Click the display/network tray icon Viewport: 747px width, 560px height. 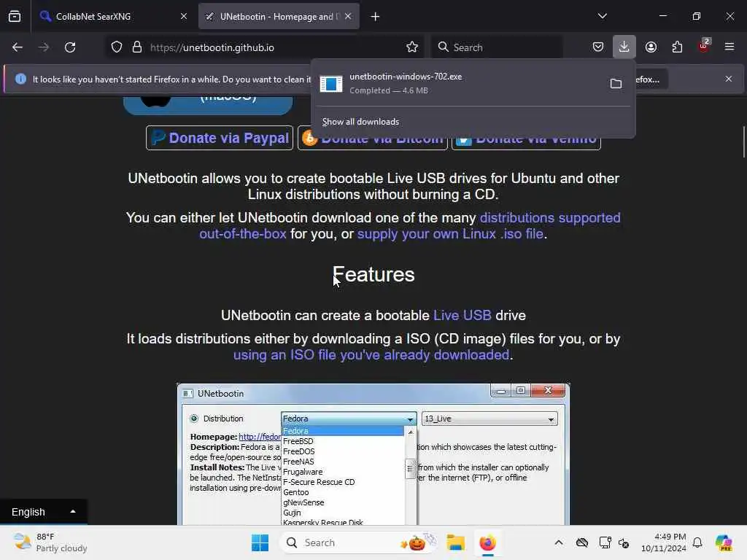605,542
